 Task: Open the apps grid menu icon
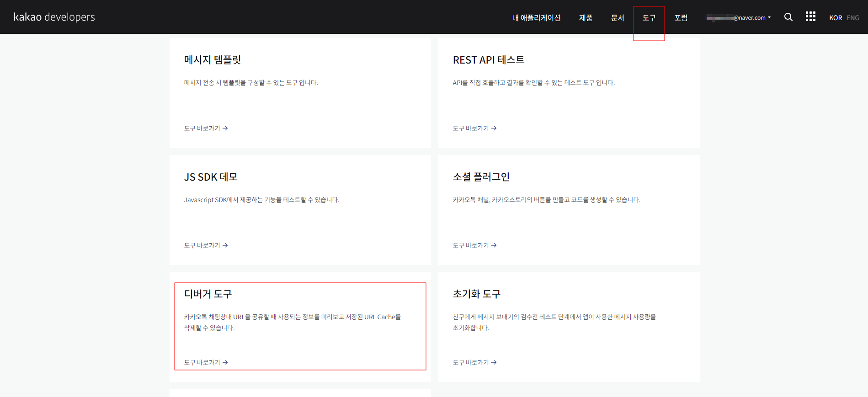(810, 16)
